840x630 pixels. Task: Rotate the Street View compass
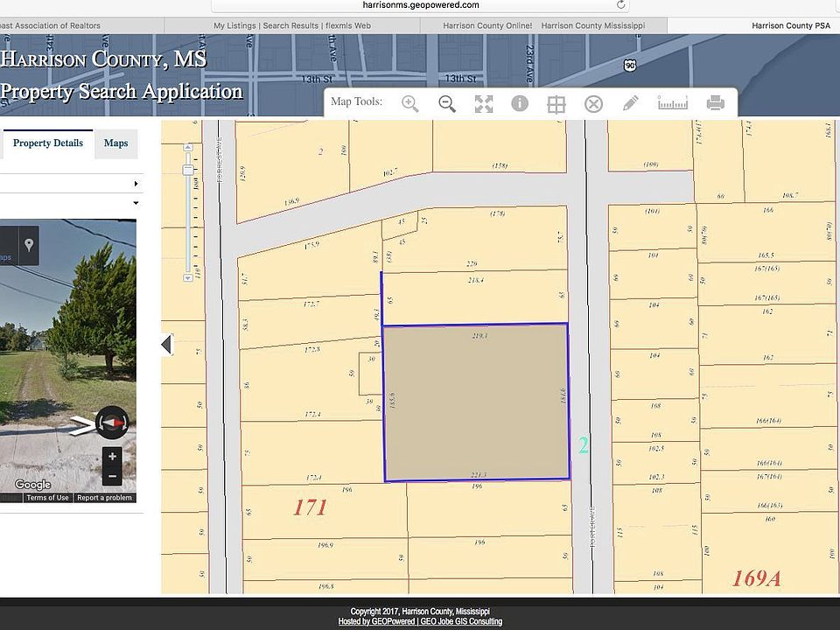point(113,423)
